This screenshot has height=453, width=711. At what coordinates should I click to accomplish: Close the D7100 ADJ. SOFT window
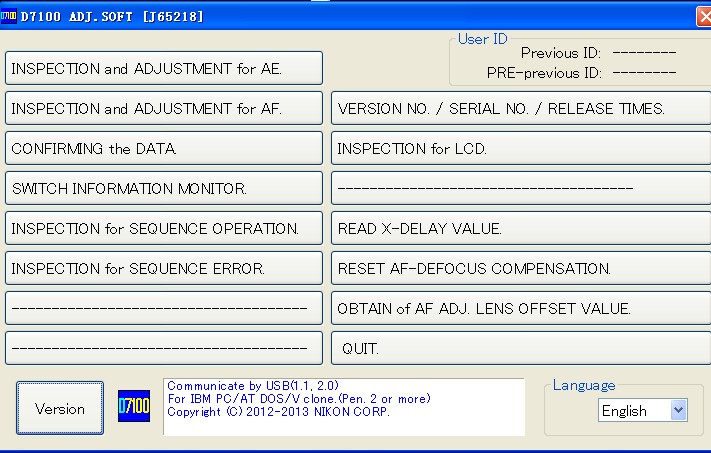[704, 17]
